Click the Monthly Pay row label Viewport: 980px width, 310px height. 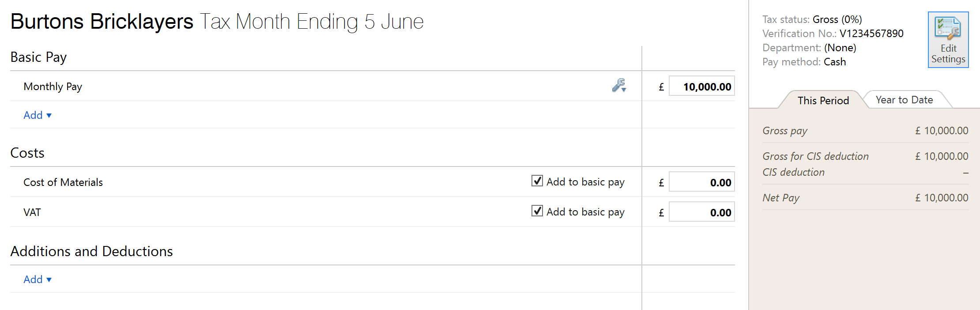(x=53, y=86)
